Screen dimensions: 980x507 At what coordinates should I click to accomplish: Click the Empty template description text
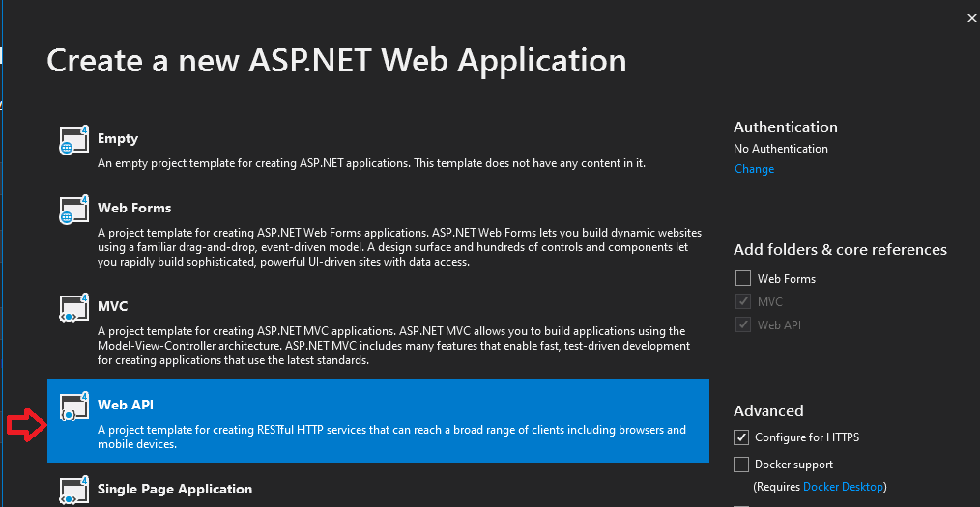tap(371, 163)
